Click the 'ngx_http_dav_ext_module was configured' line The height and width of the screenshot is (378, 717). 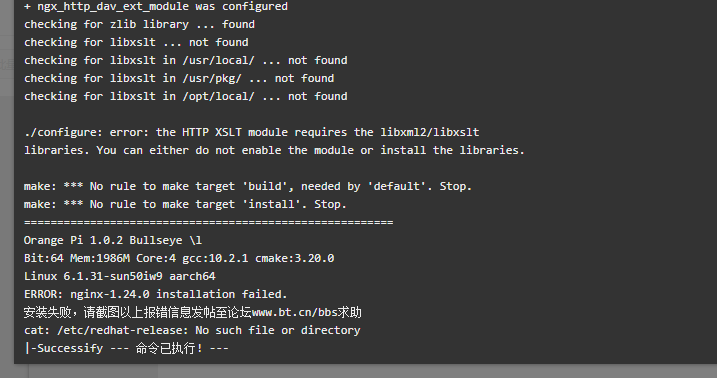coord(156,6)
